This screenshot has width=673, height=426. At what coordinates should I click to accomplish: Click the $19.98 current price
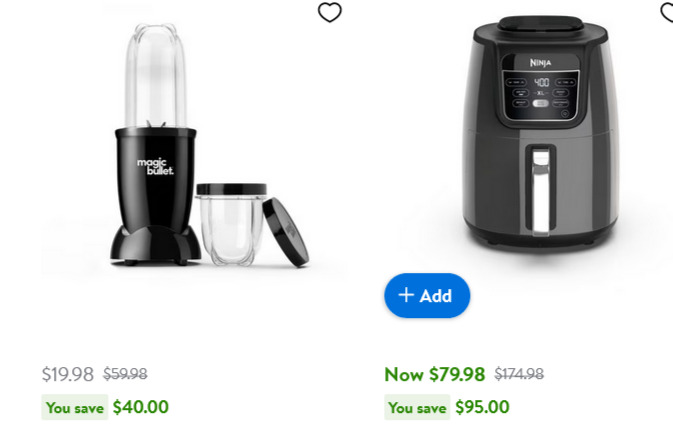tap(67, 374)
